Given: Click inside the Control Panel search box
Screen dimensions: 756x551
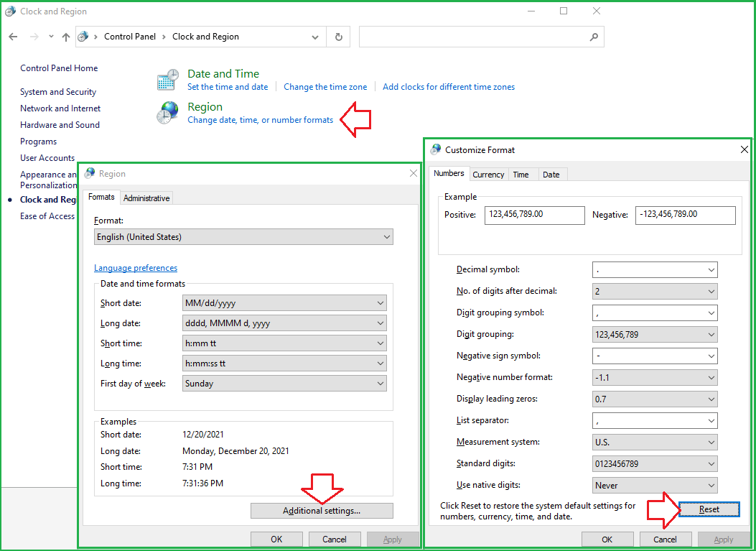Looking at the screenshot, I should tap(481, 37).
